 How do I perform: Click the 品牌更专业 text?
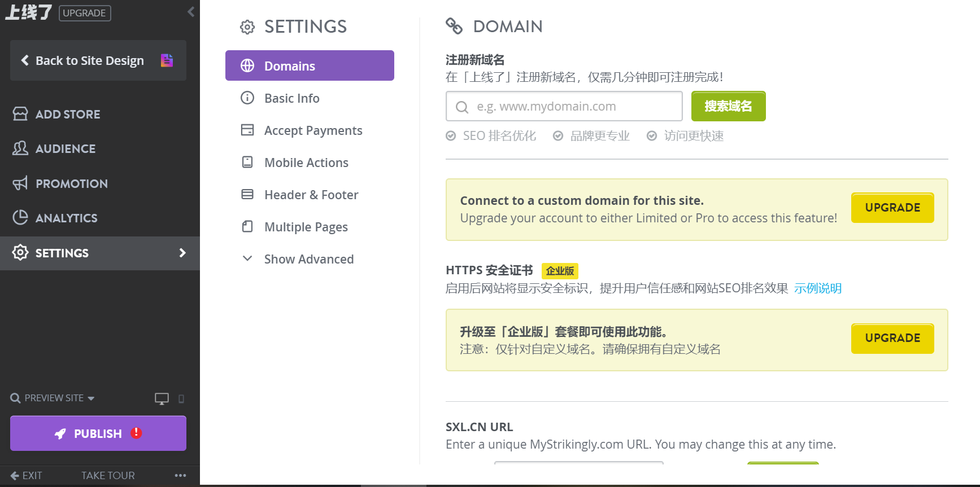pos(600,136)
